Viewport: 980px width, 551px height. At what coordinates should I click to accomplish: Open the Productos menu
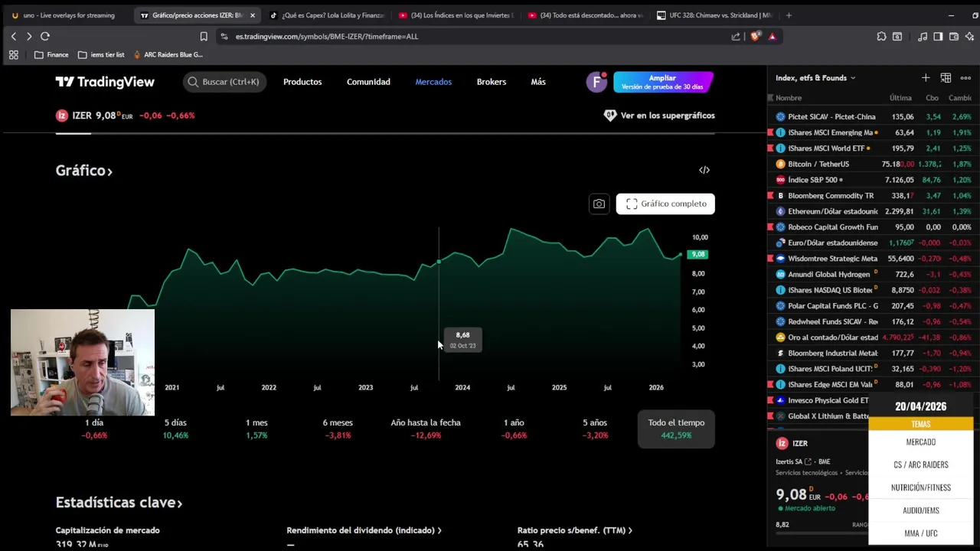(302, 82)
